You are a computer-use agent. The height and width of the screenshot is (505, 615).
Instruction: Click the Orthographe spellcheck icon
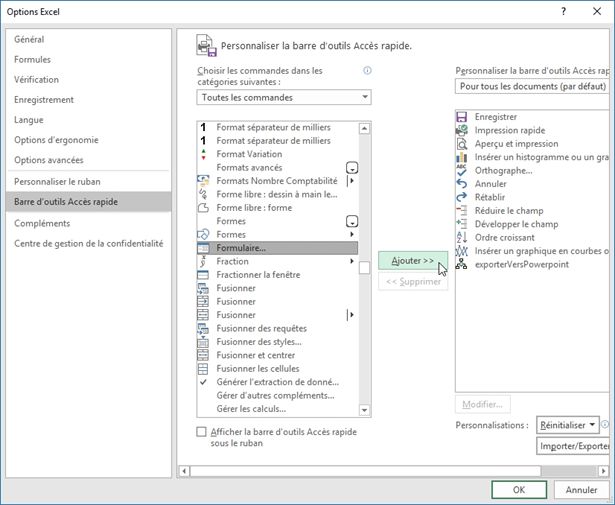click(x=462, y=171)
